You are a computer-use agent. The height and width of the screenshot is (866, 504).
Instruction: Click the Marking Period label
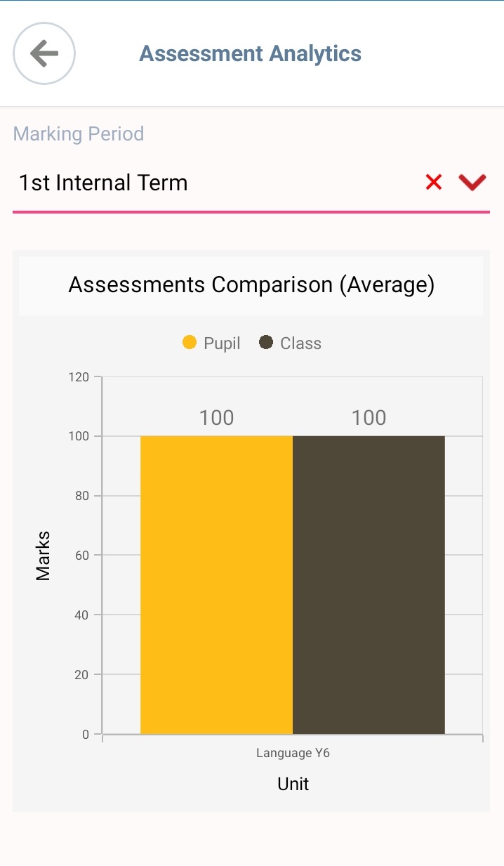(x=79, y=134)
